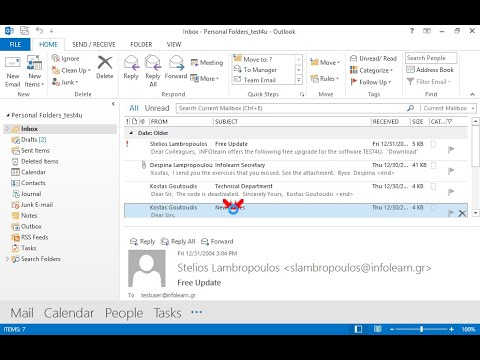
Task: Show All messages filter
Action: tap(134, 108)
